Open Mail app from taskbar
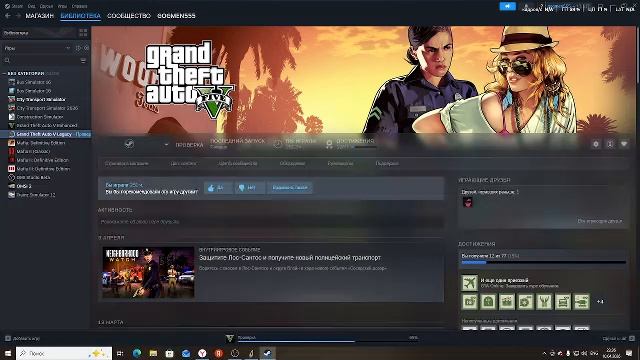Screen dimensions: 640x360 tap(186, 353)
